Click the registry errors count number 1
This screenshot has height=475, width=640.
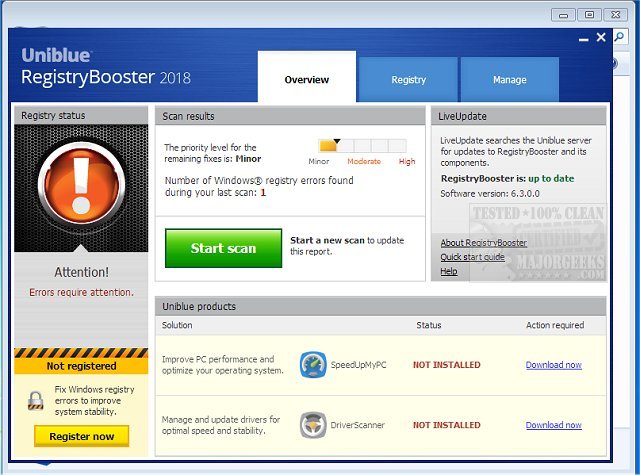click(x=263, y=193)
